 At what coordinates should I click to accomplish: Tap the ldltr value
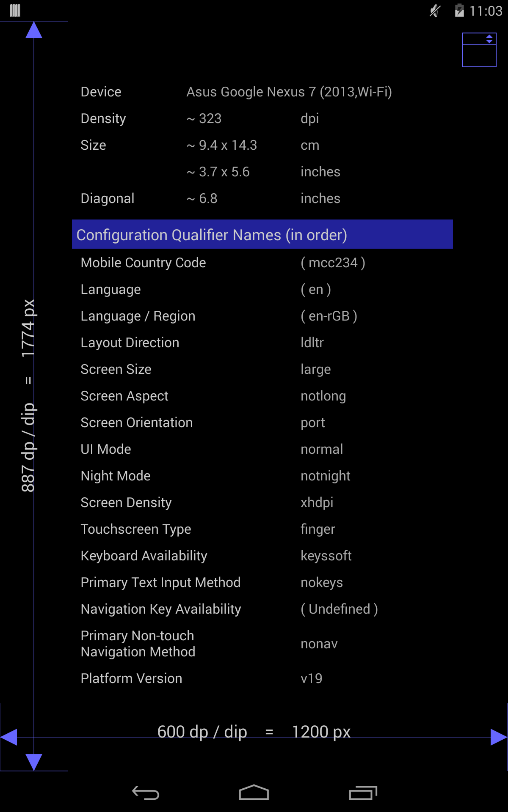(312, 343)
